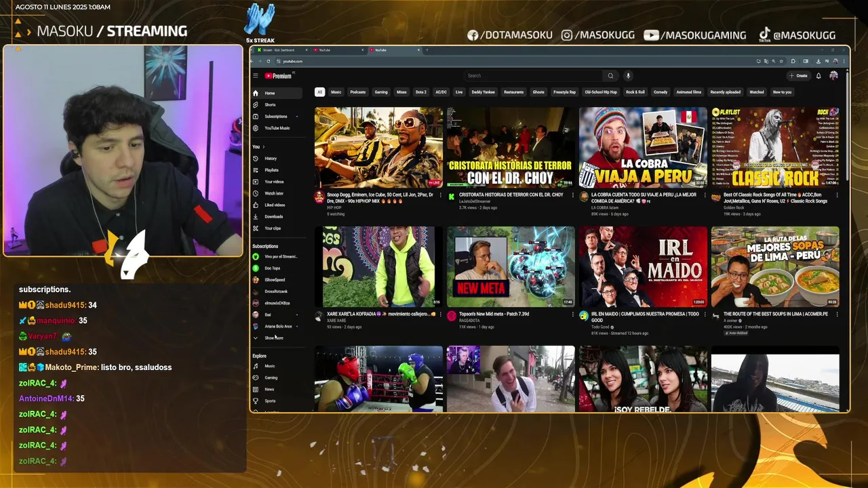This screenshot has width=868, height=488.
Task: Open the Ibai subscription channel
Action: click(x=277, y=314)
